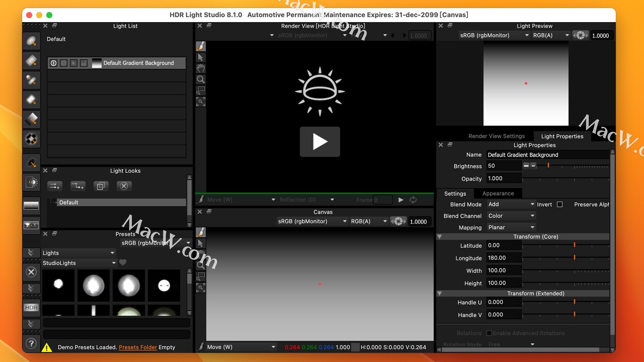The height and width of the screenshot is (362, 644).
Task: Select magnifier zoom tool in Render View
Action: click(201, 79)
